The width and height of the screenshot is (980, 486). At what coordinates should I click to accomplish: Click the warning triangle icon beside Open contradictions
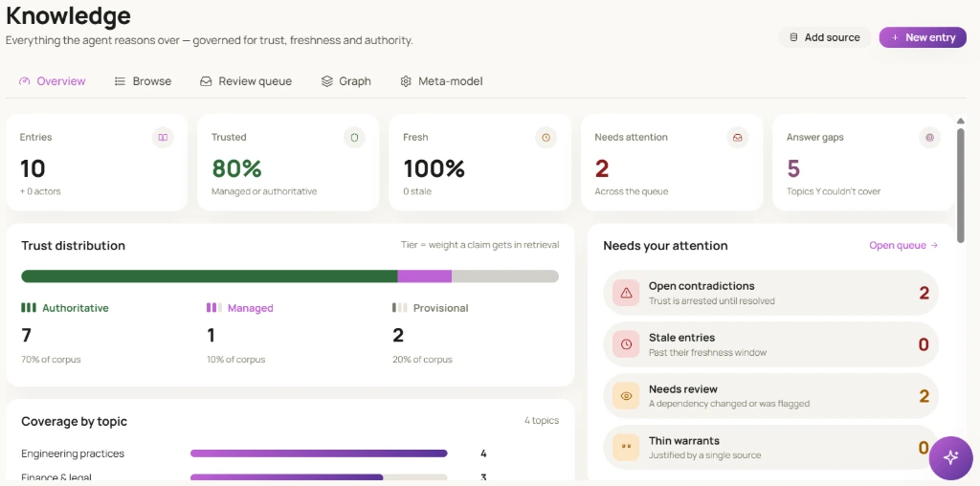click(x=626, y=293)
